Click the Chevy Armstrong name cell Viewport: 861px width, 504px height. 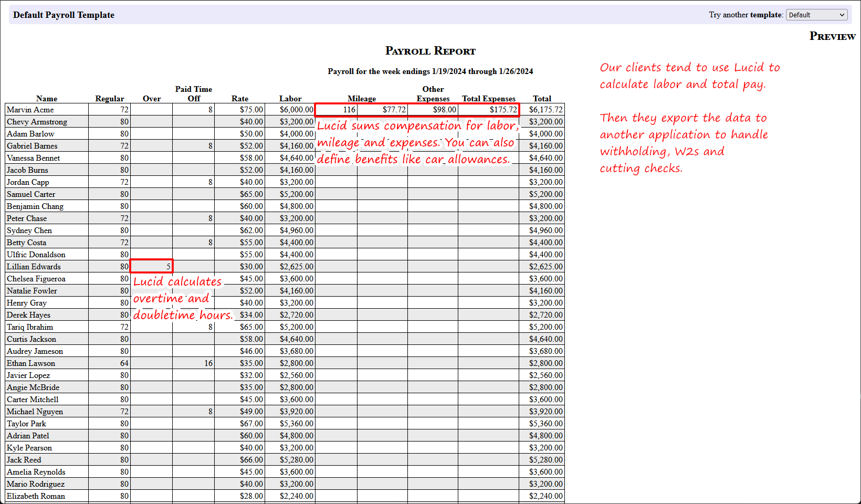[x=47, y=122]
